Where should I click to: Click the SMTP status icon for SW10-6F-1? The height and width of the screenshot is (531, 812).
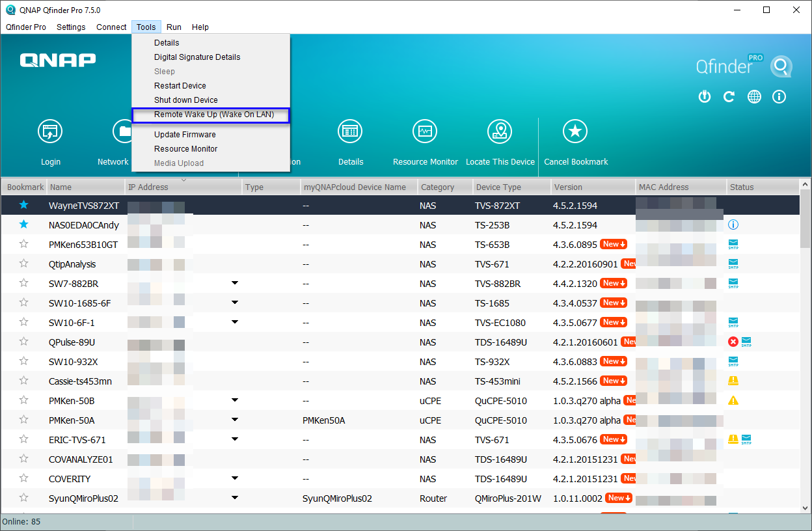733,323
